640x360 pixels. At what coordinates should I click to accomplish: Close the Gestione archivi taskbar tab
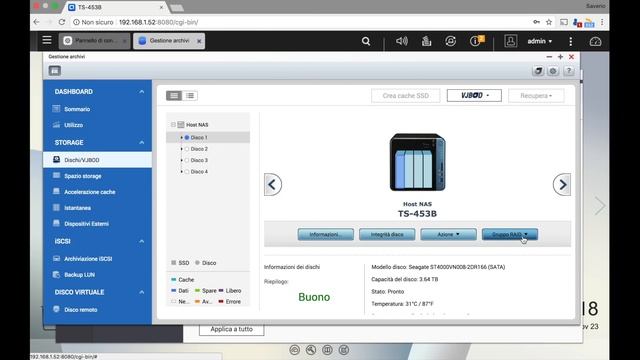click(199, 41)
